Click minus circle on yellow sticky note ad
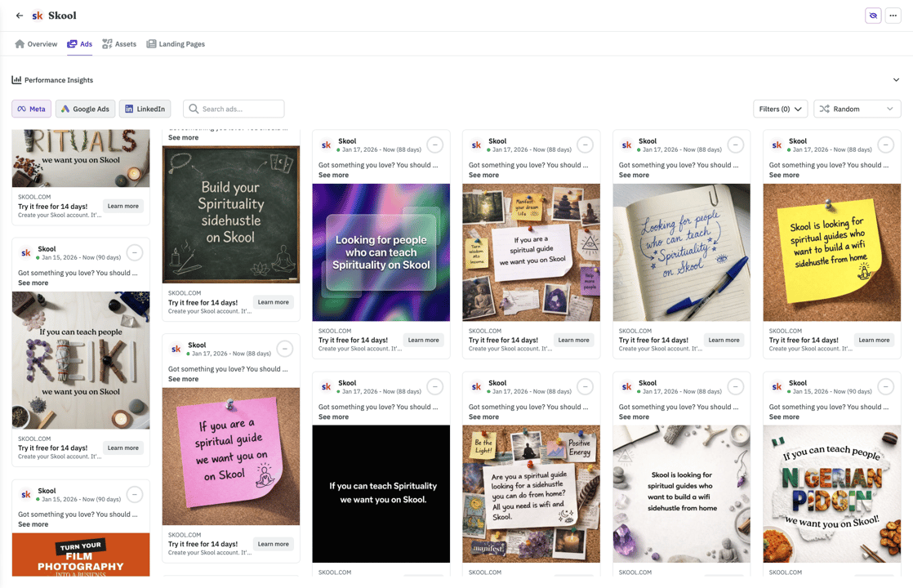The image size is (913, 588). [885, 145]
